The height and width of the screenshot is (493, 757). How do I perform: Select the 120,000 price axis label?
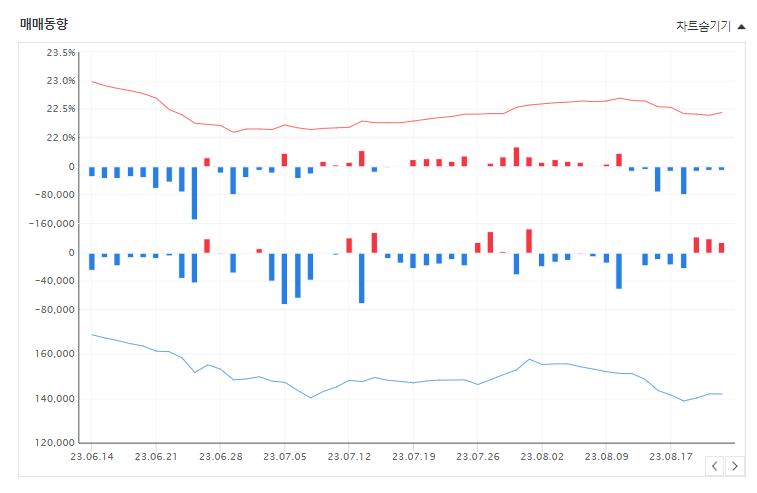pyautogui.click(x=55, y=442)
